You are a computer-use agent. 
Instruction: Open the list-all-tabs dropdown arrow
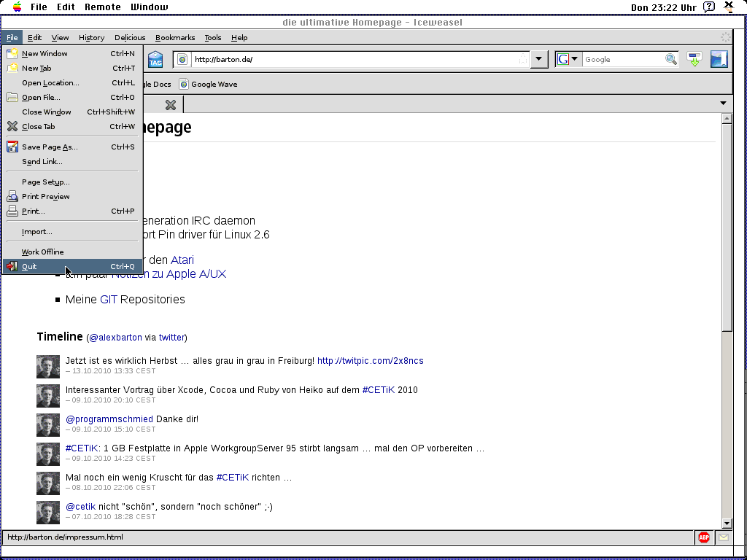click(723, 104)
